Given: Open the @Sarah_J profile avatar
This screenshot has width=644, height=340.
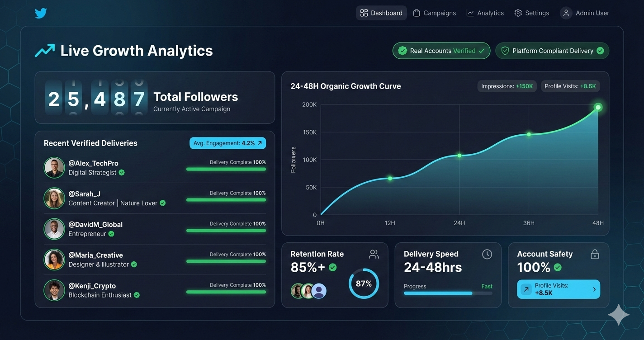Looking at the screenshot, I should pyautogui.click(x=54, y=198).
